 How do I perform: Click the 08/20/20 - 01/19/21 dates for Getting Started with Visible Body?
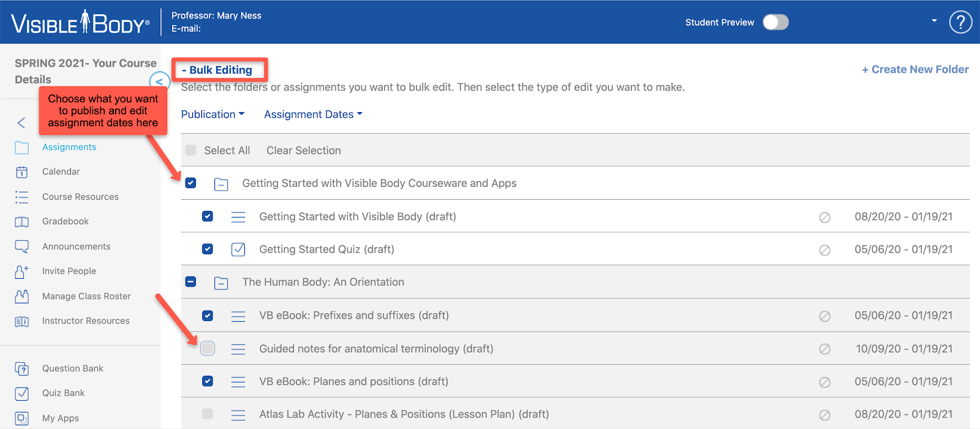[x=903, y=216]
